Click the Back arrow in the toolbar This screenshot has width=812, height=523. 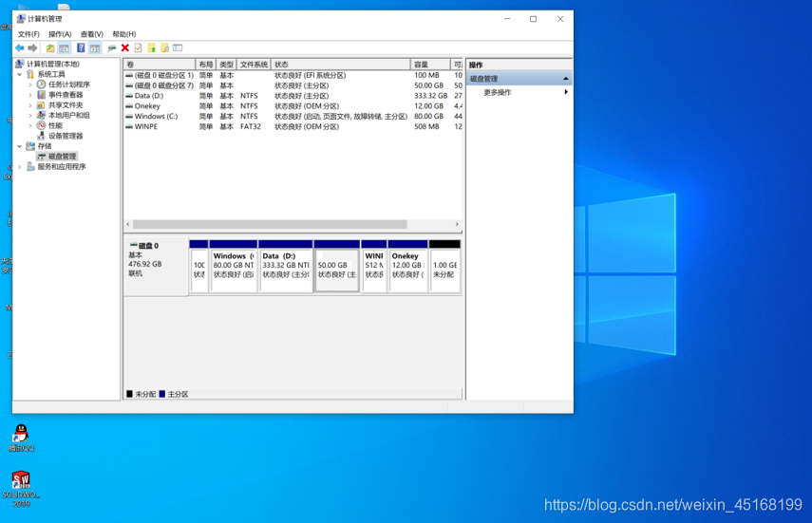coord(20,48)
